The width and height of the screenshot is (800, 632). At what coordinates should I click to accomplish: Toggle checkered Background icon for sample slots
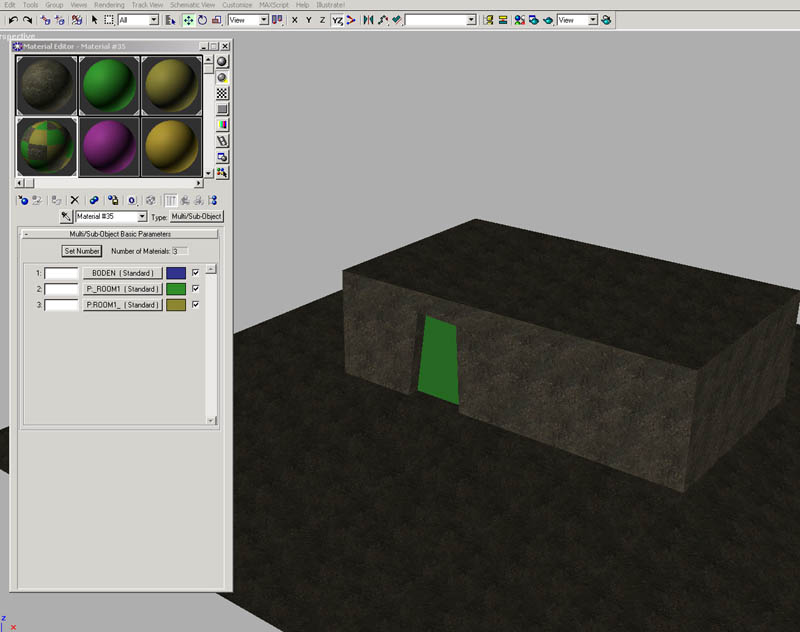(x=222, y=93)
